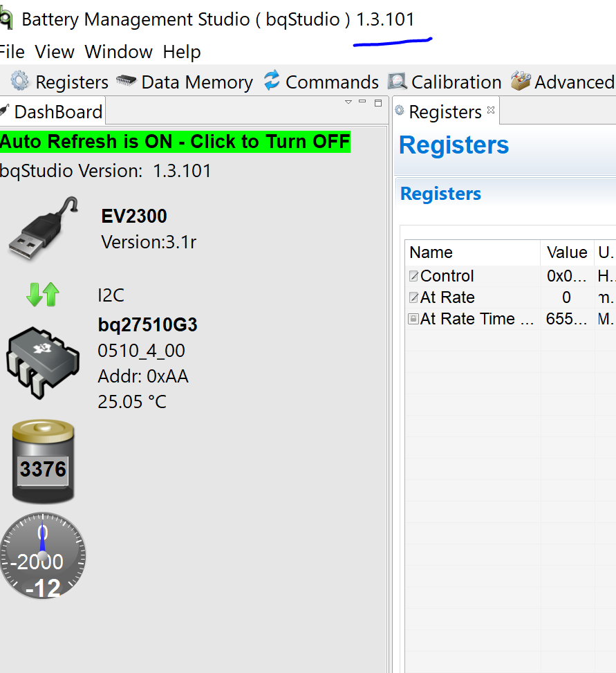
Task: Click the DashBoard tab plug icon
Action: click(x=4, y=110)
